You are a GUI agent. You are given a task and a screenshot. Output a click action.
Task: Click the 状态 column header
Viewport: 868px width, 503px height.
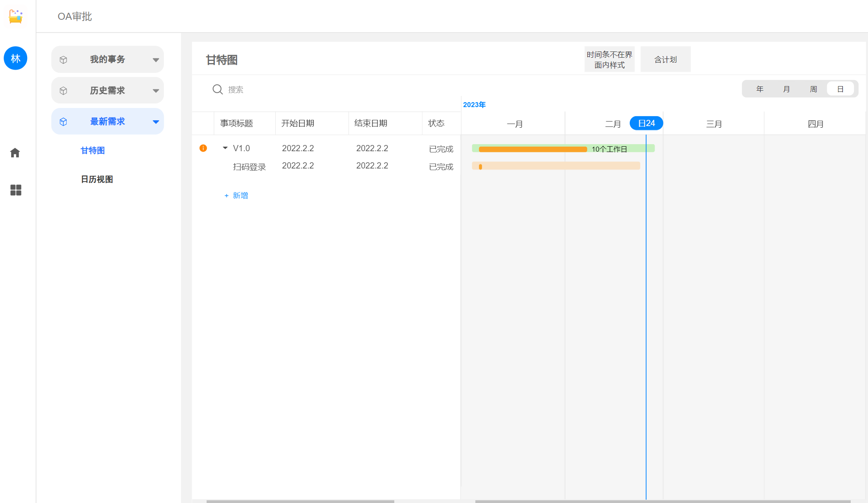(436, 123)
